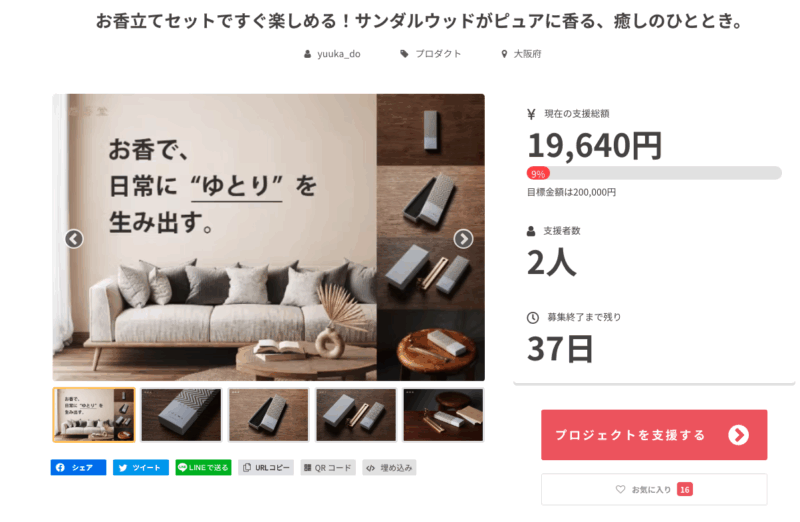Select fifth thumbnail with round wooden table
The image size is (800, 522).
click(443, 415)
